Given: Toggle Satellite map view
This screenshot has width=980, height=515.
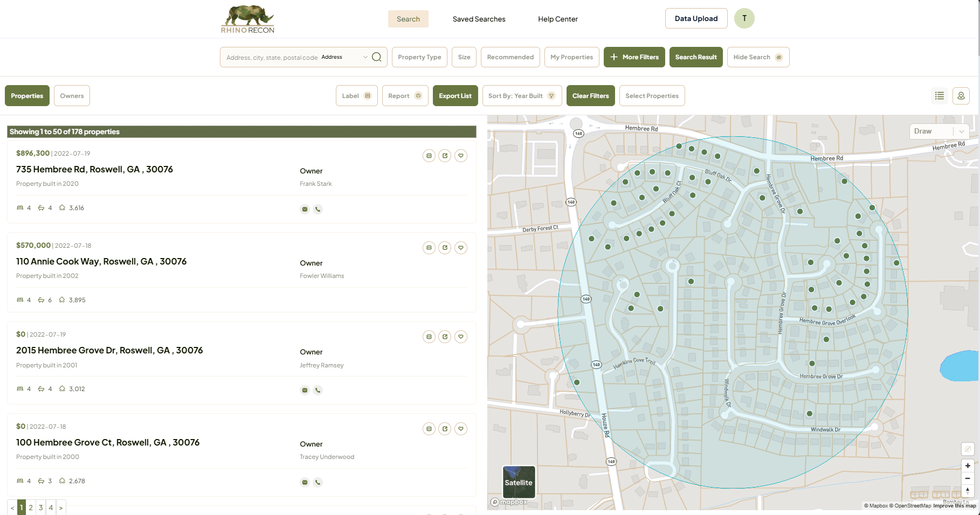Looking at the screenshot, I should tap(519, 482).
